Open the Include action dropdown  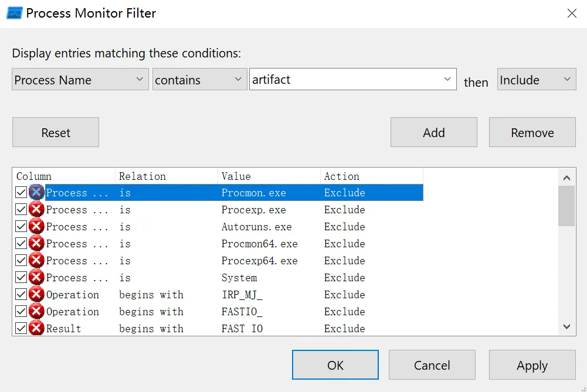[x=537, y=79]
